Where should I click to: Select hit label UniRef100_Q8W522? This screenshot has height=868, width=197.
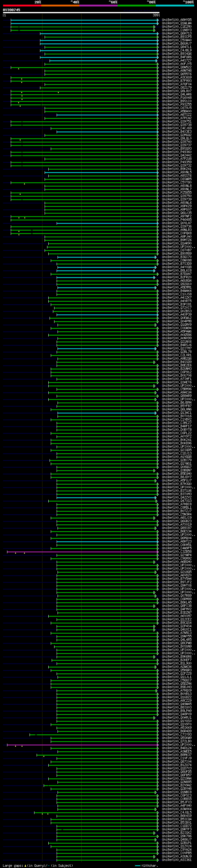(x=176, y=67)
